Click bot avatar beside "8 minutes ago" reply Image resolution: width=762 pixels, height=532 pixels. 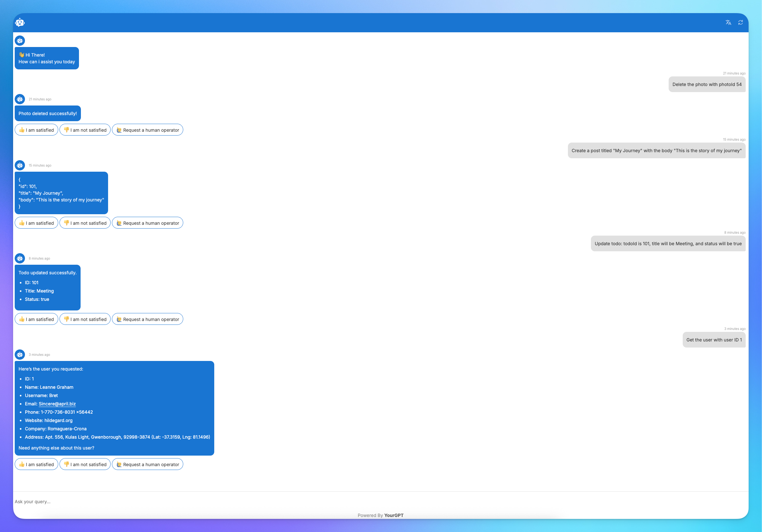20,258
